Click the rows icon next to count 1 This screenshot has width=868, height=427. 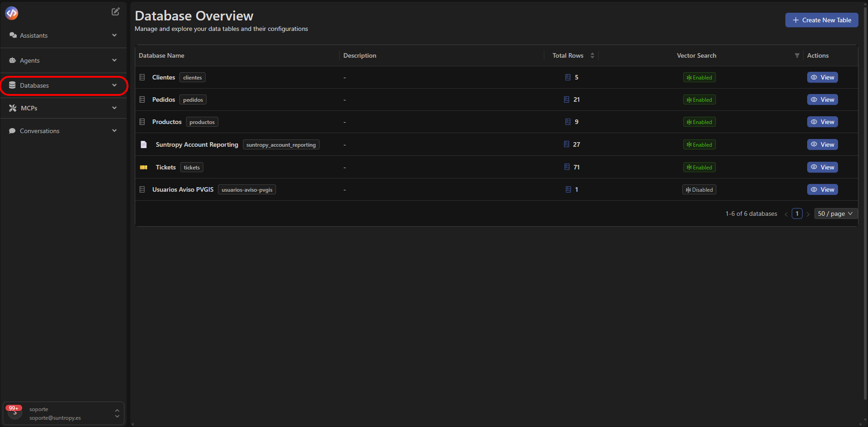pos(568,189)
